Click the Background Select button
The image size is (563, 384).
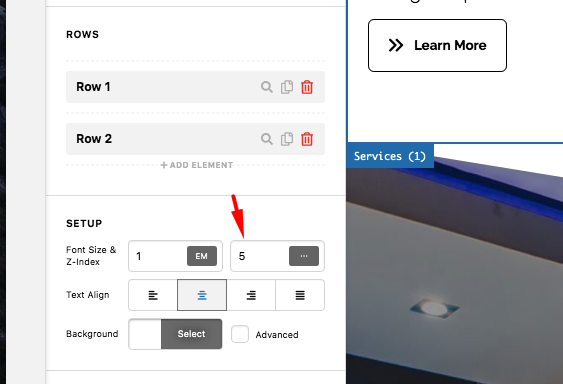tap(191, 334)
